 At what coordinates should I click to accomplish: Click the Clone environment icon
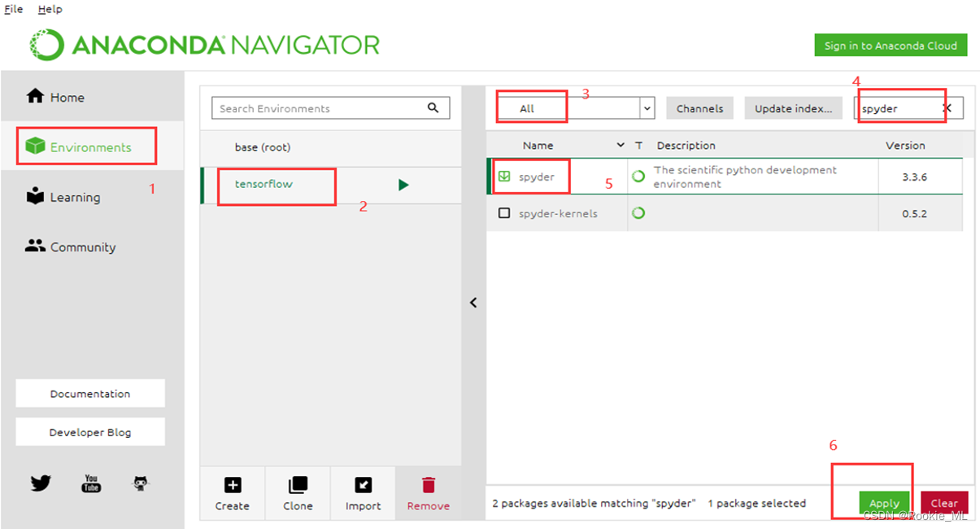[298, 485]
